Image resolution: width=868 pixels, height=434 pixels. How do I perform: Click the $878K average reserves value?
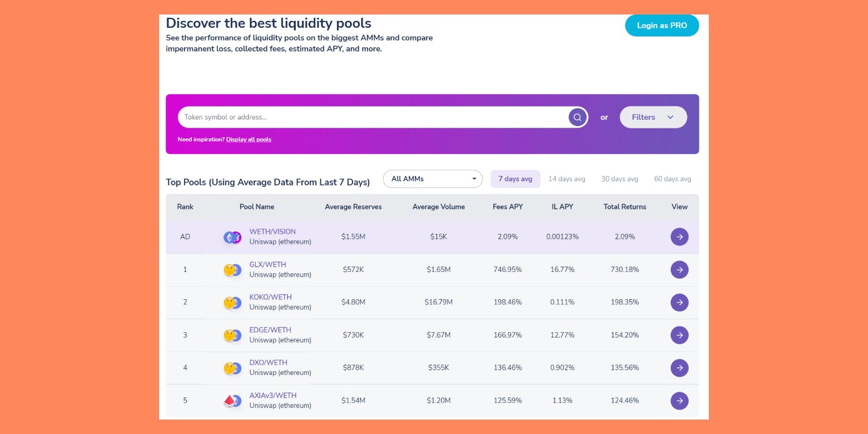354,367
